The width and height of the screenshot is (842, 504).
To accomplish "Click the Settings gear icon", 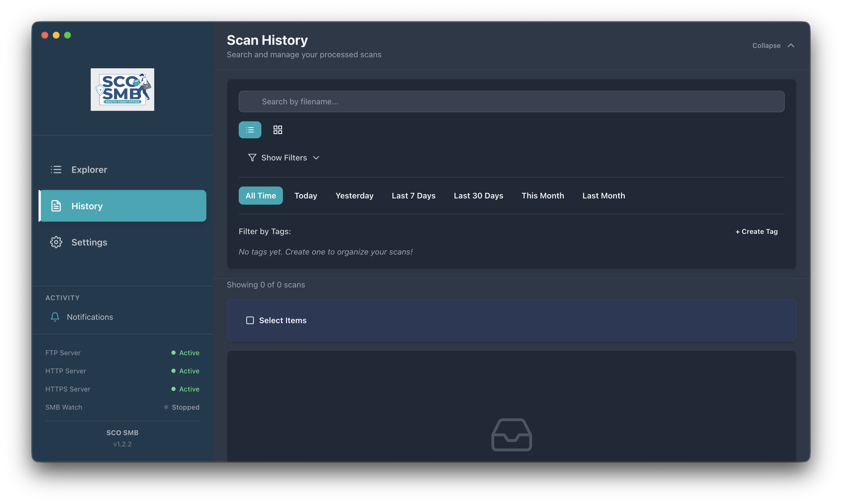I will [x=56, y=242].
